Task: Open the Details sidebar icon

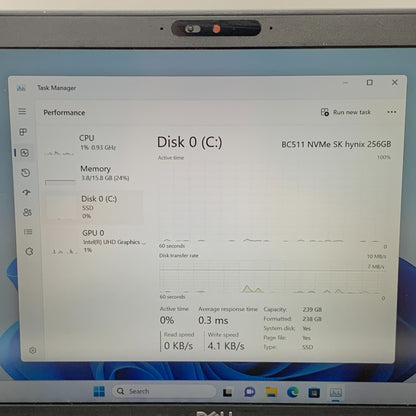Action: [28, 231]
